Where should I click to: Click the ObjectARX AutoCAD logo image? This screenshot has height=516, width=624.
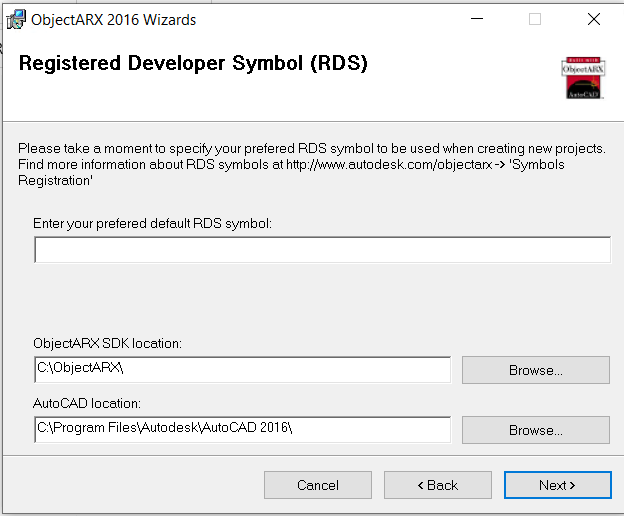[x=583, y=78]
